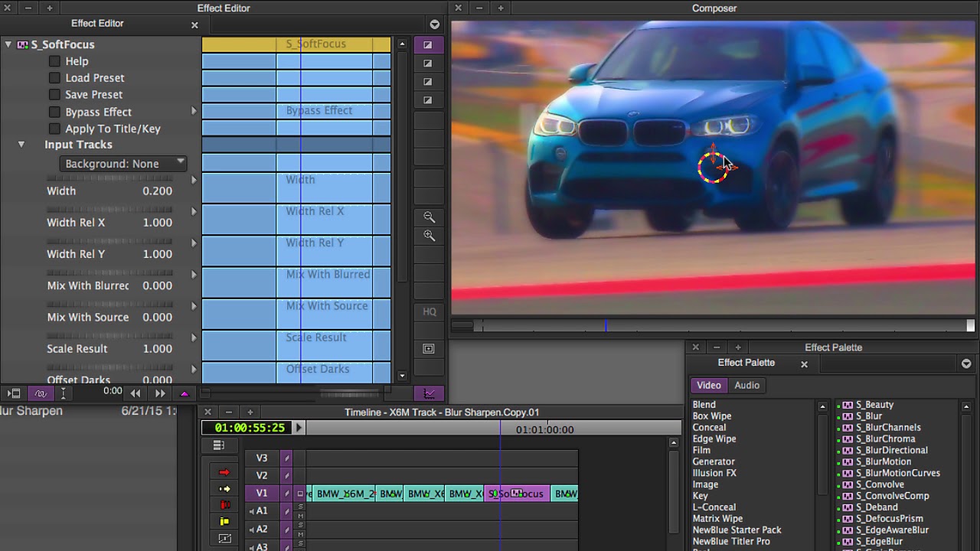Enable Apply To Title/Key checkbox
This screenshot has height=551, width=980.
54,129
